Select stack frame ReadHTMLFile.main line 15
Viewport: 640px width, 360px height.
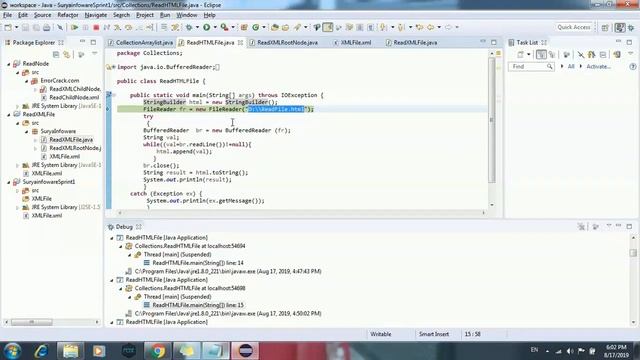pyautogui.click(x=198, y=305)
